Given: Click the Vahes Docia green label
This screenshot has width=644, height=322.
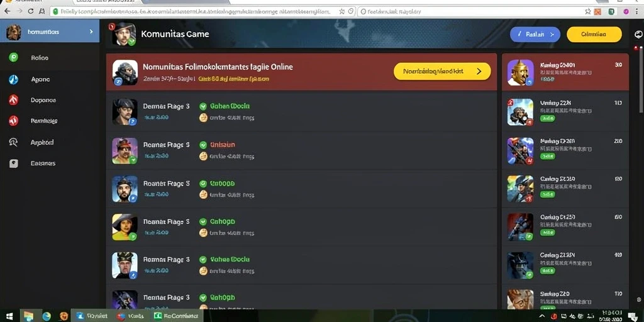Looking at the screenshot, I should coord(230,259).
